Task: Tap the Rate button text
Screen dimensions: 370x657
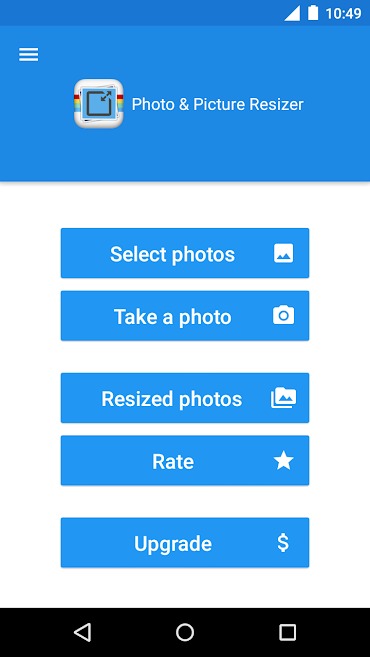Action: (x=173, y=461)
